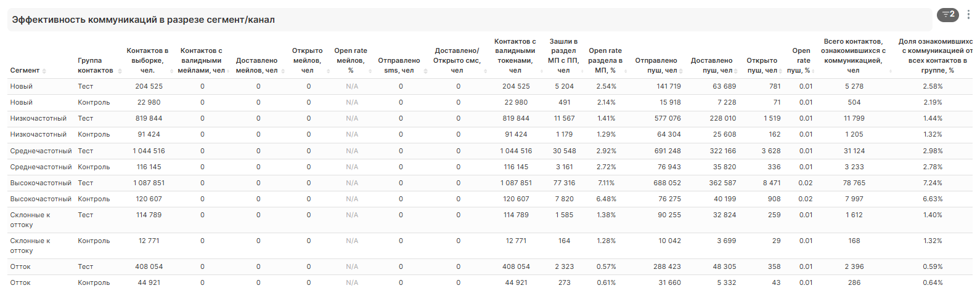Screen dimensions: 980x296
Task: Click sort arrows icon beside Сегмент header
Action: pyautogui.click(x=44, y=71)
